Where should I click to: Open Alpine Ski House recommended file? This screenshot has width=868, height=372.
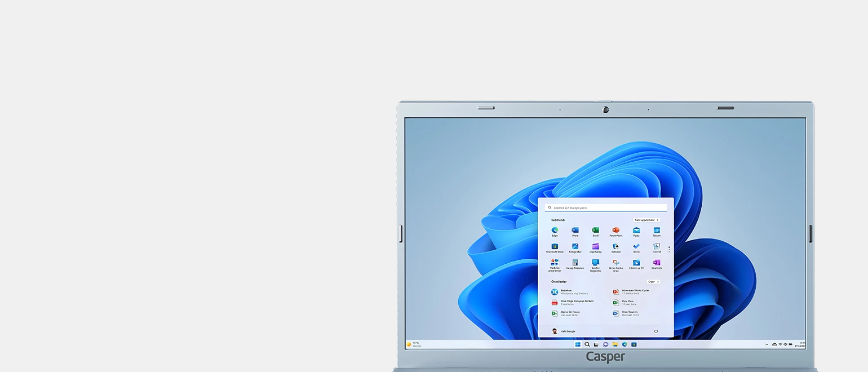pyautogui.click(x=569, y=313)
